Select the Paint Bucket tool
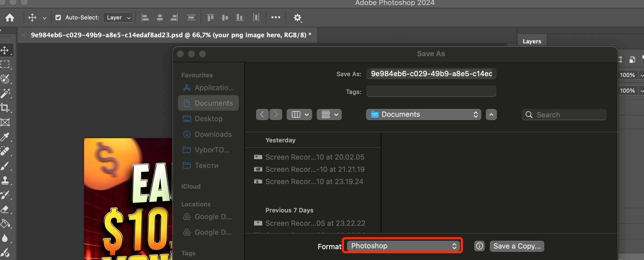The image size is (644, 260). coord(5,224)
